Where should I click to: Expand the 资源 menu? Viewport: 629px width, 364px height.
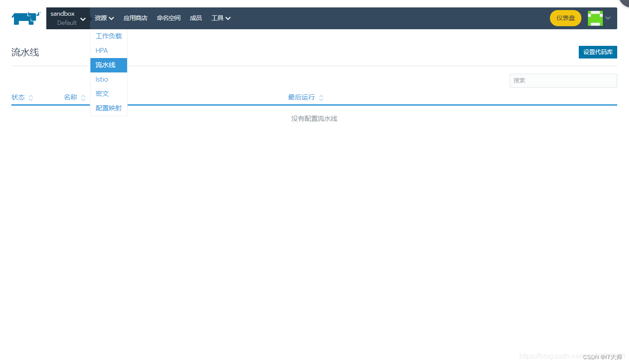(104, 18)
